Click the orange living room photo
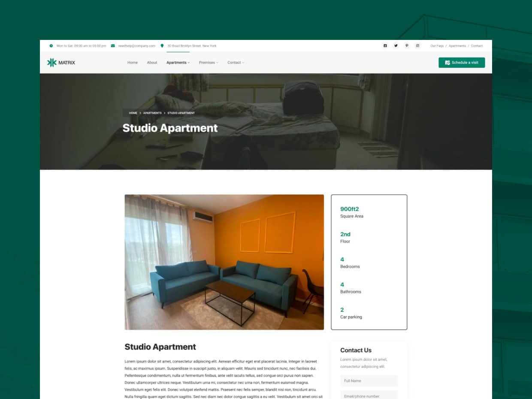 pos(224,262)
